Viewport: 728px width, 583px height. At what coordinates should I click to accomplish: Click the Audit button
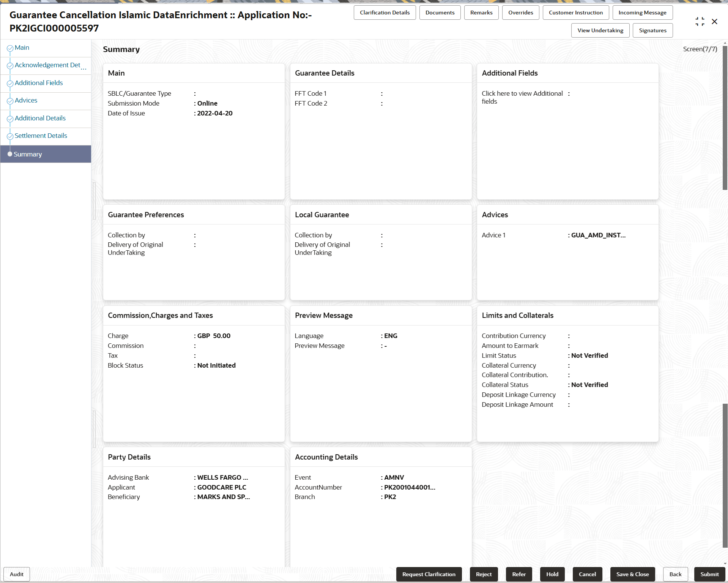[x=16, y=574]
